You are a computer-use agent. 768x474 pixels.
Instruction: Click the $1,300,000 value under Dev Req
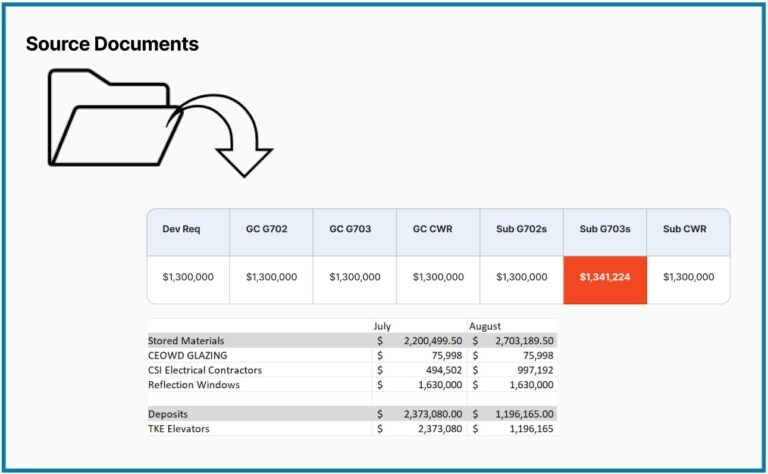(188, 277)
